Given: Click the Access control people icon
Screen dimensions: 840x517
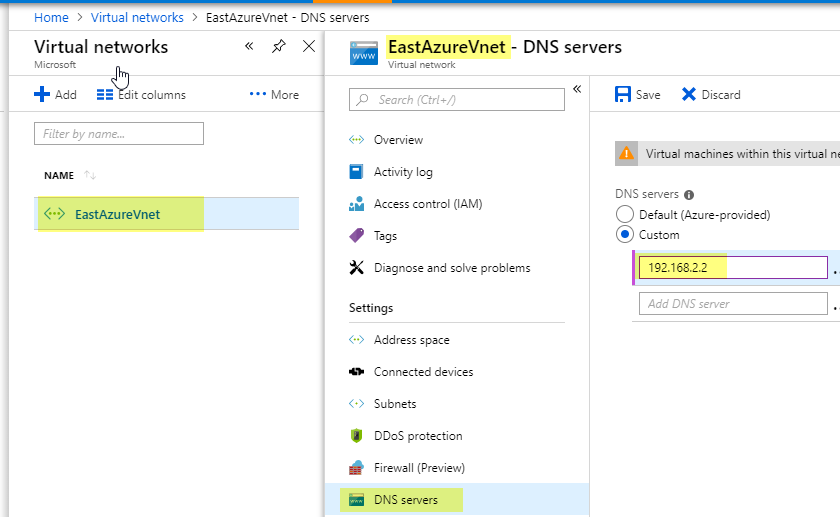Looking at the screenshot, I should 356,204.
